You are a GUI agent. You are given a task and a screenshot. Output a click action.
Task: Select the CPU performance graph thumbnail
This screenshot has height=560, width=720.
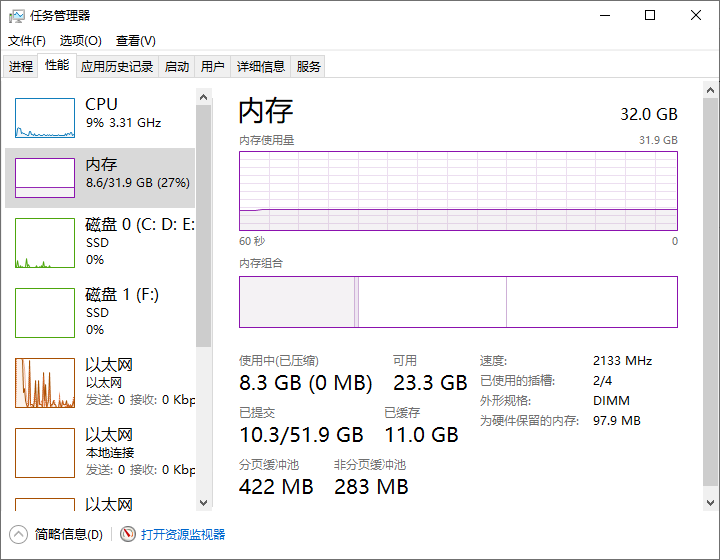[45, 118]
